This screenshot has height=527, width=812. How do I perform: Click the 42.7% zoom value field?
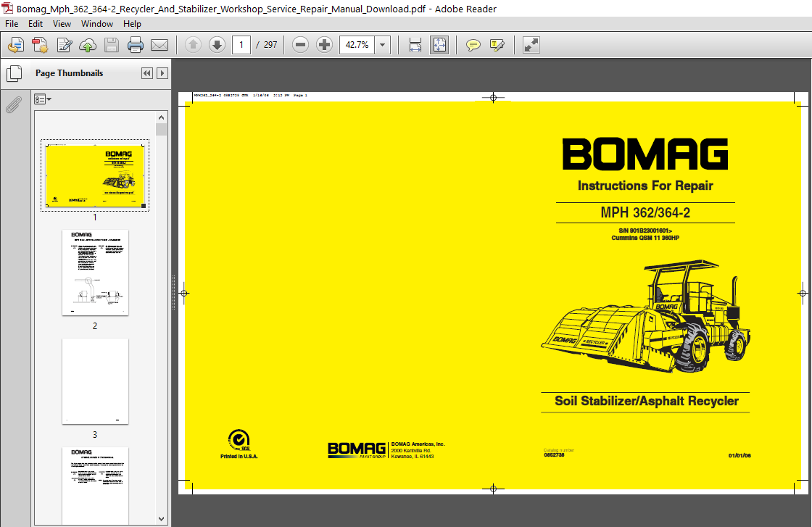click(x=357, y=45)
